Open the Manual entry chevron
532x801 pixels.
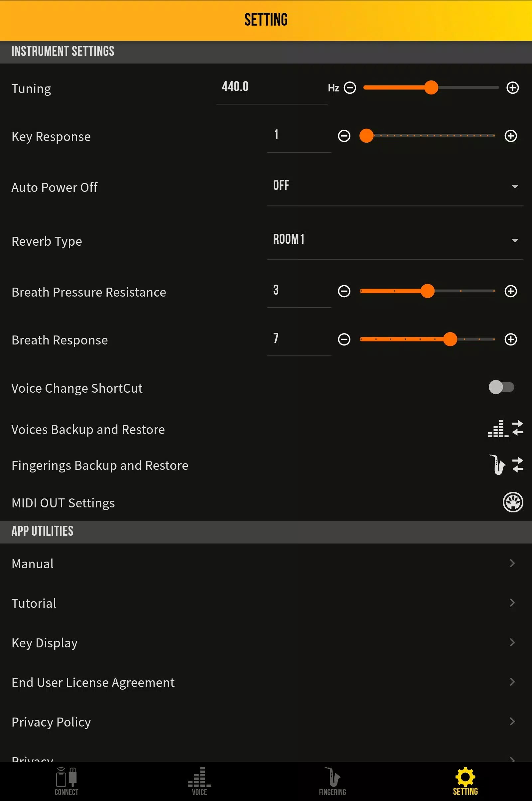click(x=512, y=563)
